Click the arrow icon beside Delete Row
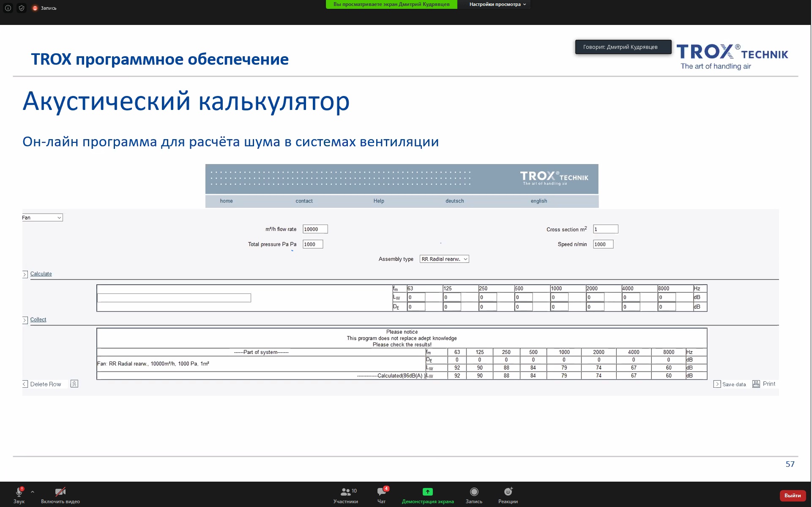The width and height of the screenshot is (812, 507). coord(25,384)
